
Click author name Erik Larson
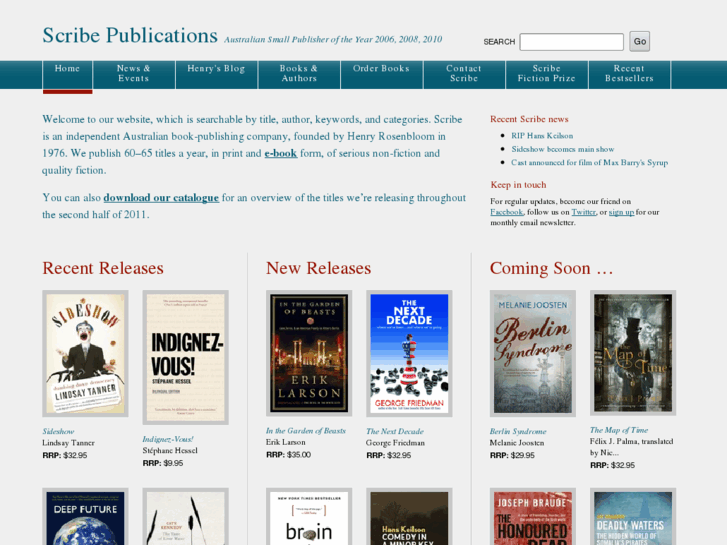286,442
